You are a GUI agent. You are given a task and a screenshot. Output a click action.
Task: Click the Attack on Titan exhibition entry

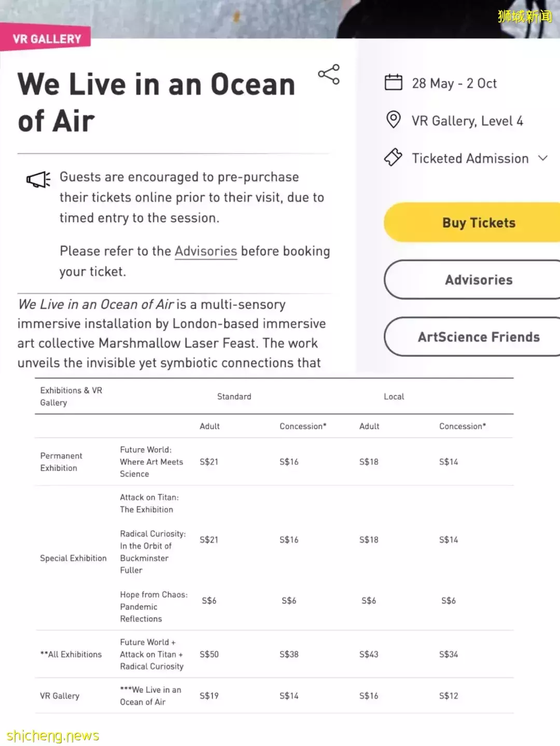click(x=149, y=503)
